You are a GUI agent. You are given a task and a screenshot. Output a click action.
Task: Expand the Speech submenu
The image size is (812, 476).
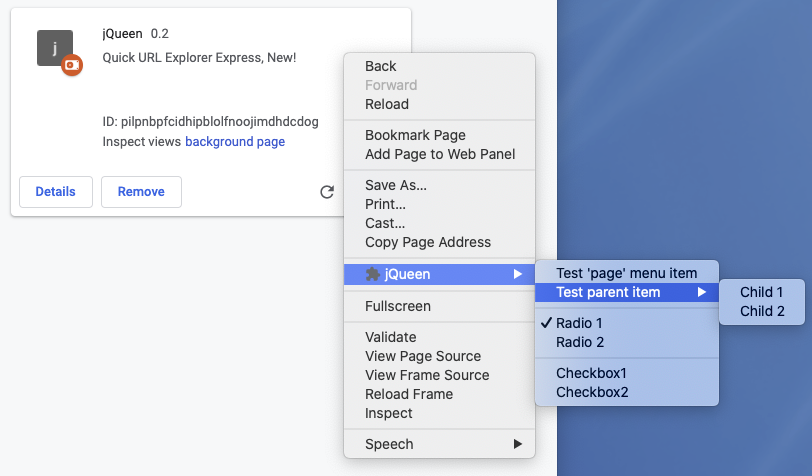pos(517,444)
